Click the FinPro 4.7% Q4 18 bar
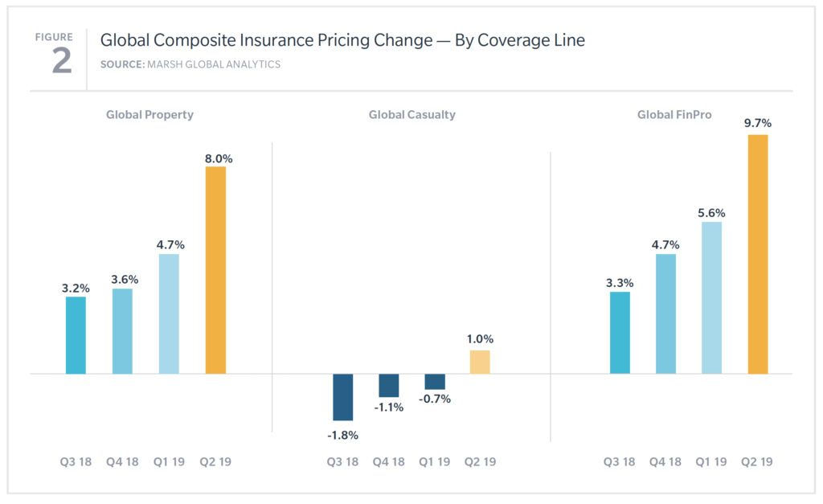Viewport: 823px width, 504px height. click(x=665, y=314)
